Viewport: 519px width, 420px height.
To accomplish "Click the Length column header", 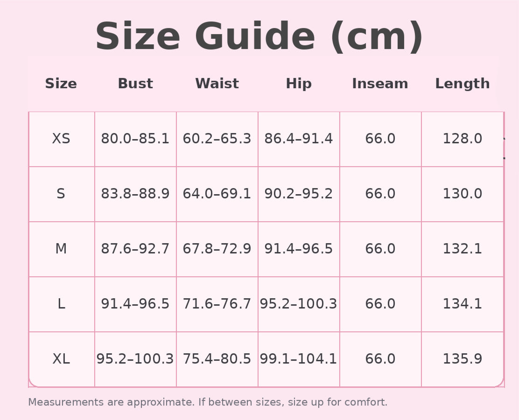I will 463,84.
